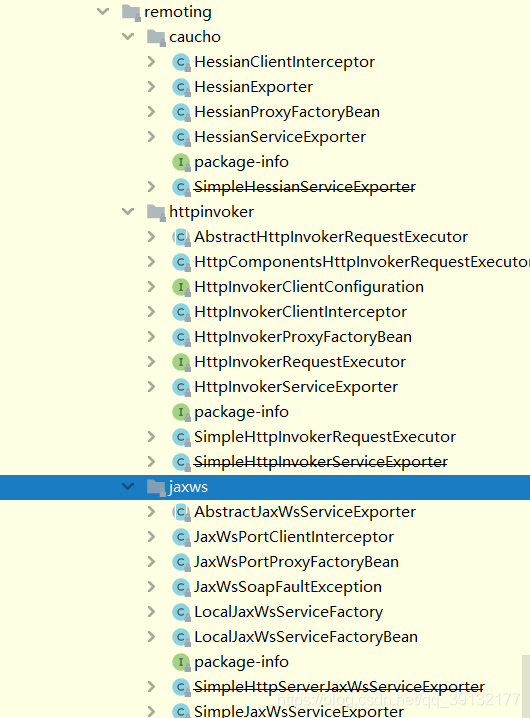Select the HttpInvokerProxyFactoryBean label

(303, 337)
